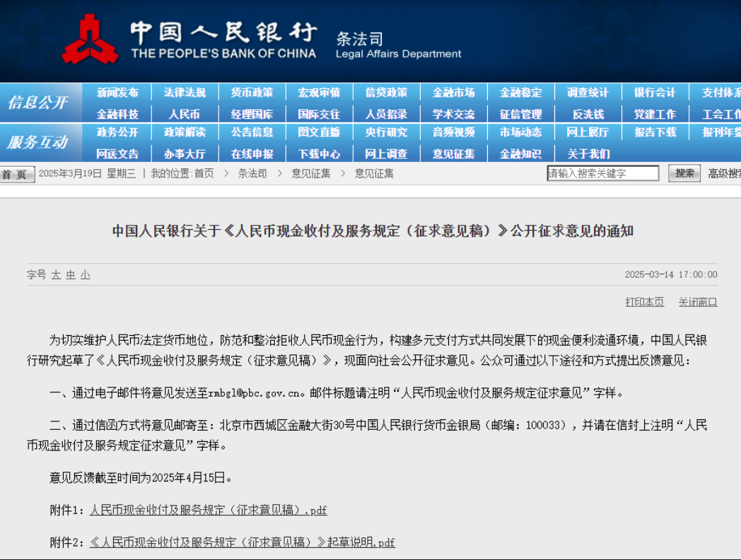Open 金融知识 in the navigation menu
Image resolution: width=741 pixels, height=560 pixels.
click(520, 153)
